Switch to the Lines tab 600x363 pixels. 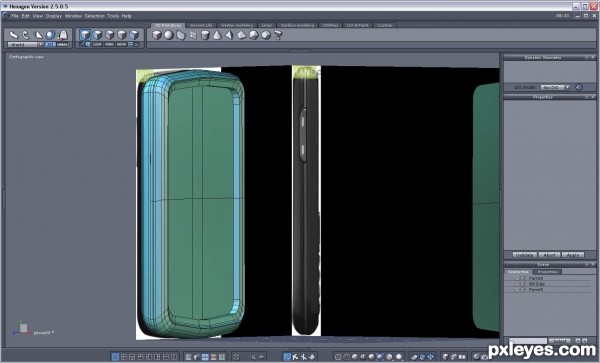pyautogui.click(x=266, y=25)
